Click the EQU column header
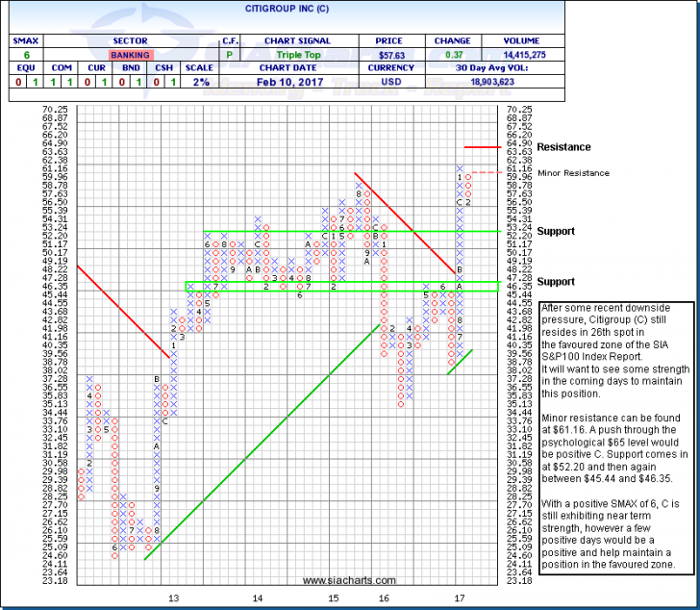 point(12,70)
